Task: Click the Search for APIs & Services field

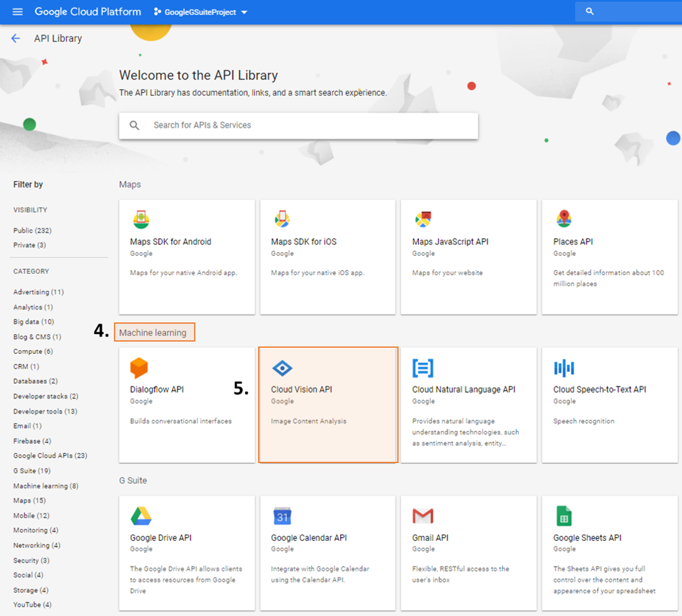Action: point(298,126)
